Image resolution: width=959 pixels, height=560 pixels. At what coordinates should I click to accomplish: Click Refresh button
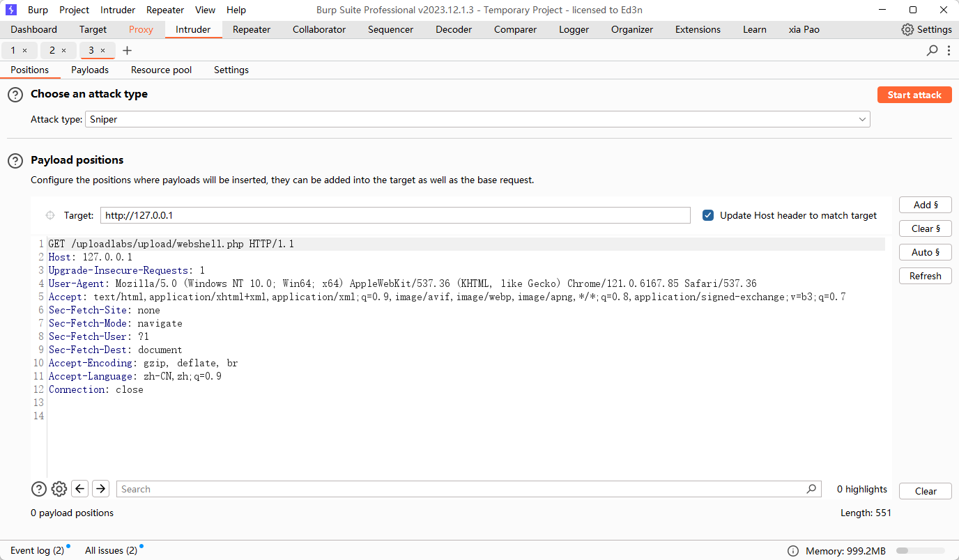click(926, 276)
